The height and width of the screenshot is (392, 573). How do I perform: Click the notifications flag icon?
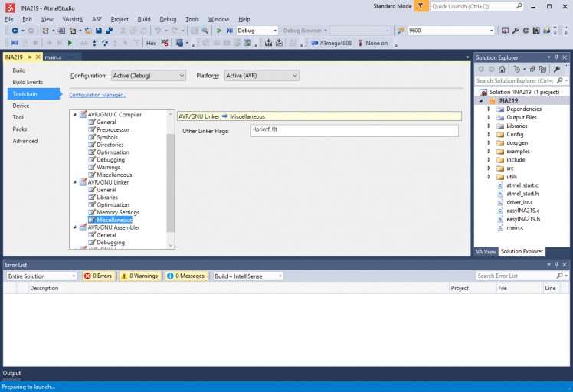point(421,6)
